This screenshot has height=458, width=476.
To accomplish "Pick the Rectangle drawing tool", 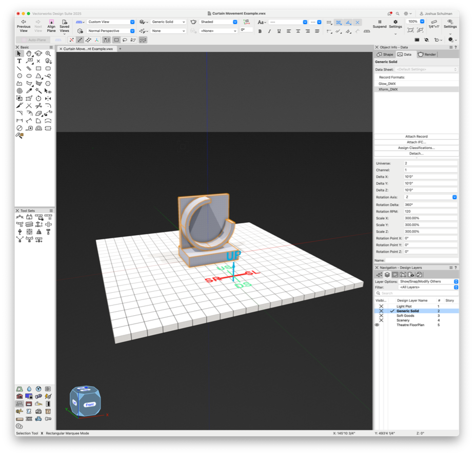I will pos(38,68).
